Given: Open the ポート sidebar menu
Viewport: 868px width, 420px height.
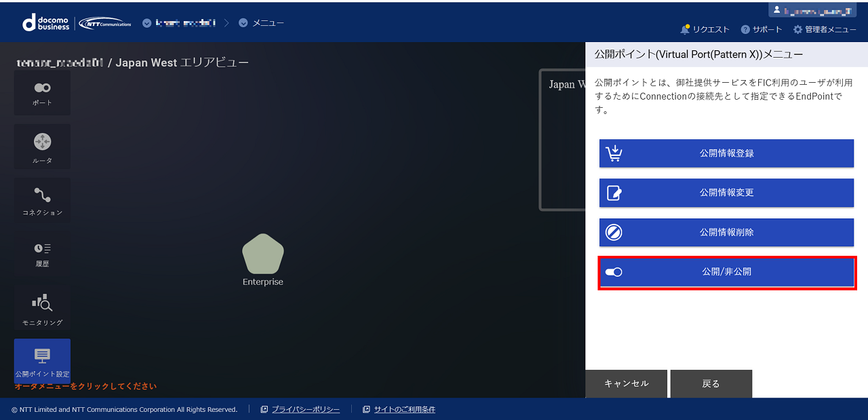Looking at the screenshot, I should tap(42, 93).
